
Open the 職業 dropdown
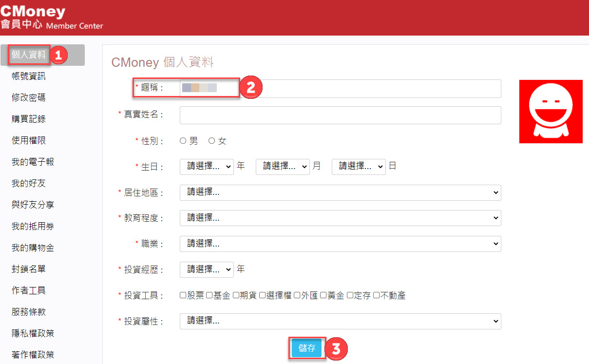pyautogui.click(x=340, y=244)
